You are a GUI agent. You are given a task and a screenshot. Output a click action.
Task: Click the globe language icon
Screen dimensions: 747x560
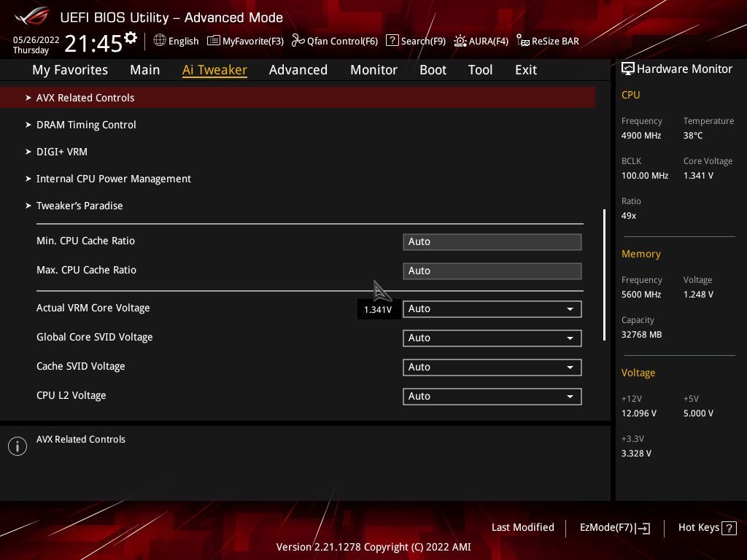(160, 41)
